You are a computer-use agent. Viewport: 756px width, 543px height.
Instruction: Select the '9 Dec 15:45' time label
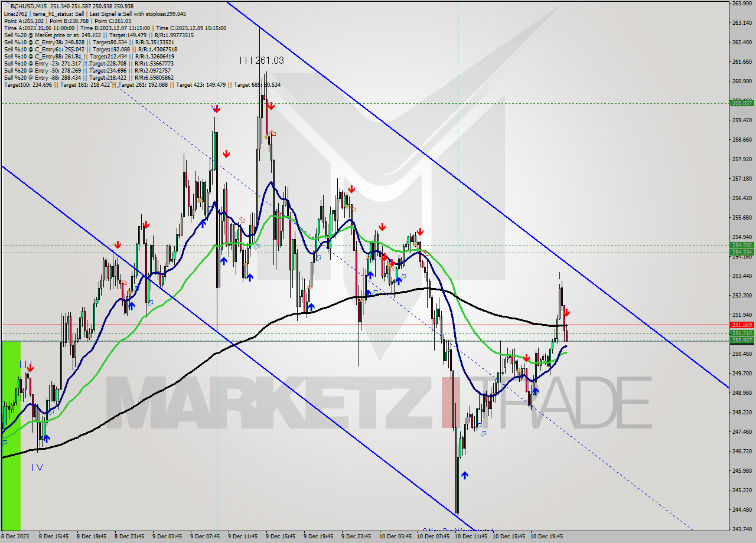tap(281, 537)
